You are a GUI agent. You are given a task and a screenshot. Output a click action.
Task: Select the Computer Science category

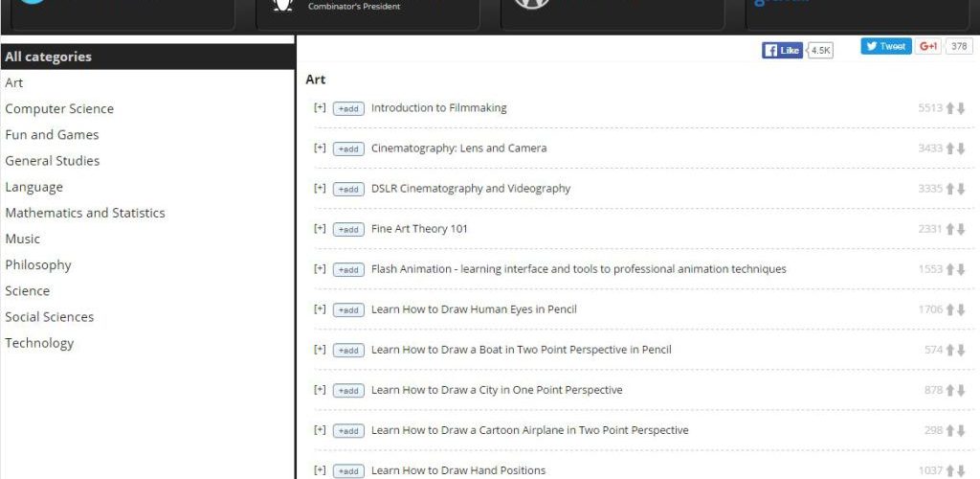click(x=59, y=109)
